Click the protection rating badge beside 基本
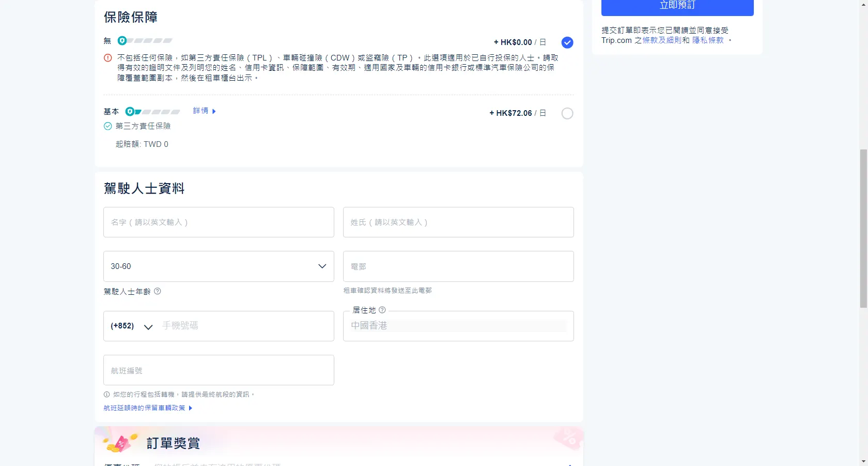Image resolution: width=868 pixels, height=466 pixels. pyautogui.click(x=152, y=112)
